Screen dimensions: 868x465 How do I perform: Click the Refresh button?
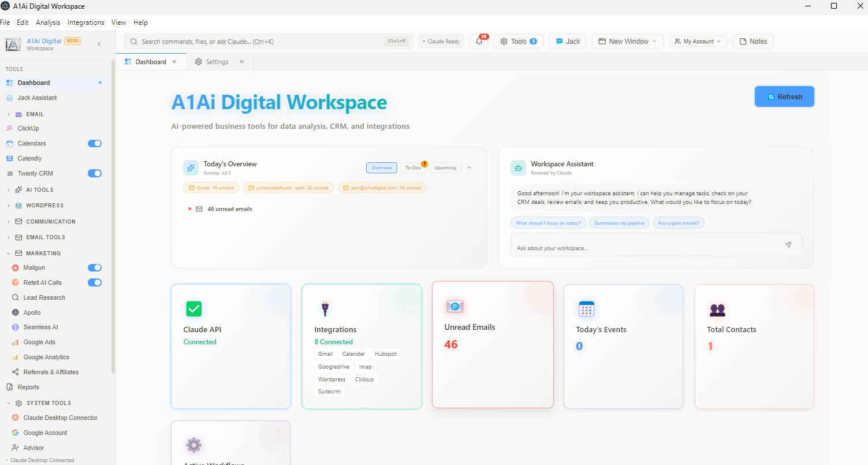click(784, 96)
